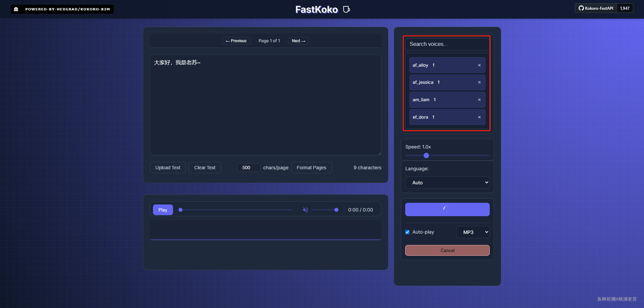
Task: Select the am_liam voice weight value
Action: (x=435, y=100)
